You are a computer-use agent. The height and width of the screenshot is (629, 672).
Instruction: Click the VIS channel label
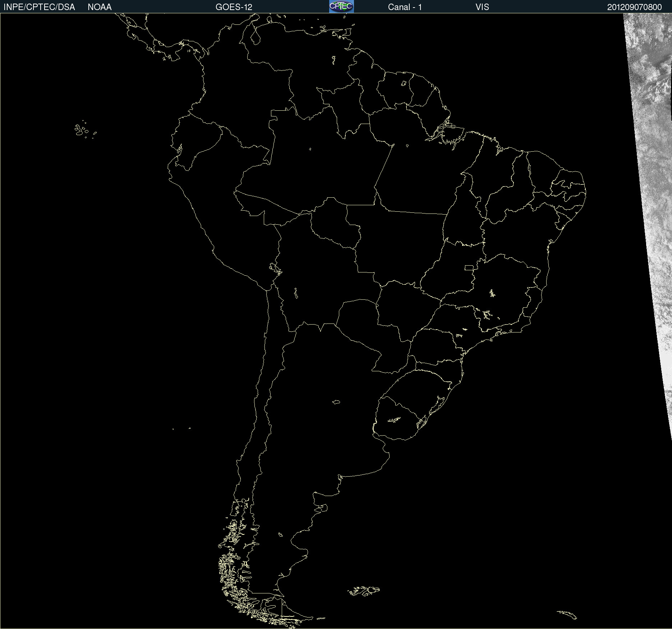(482, 7)
